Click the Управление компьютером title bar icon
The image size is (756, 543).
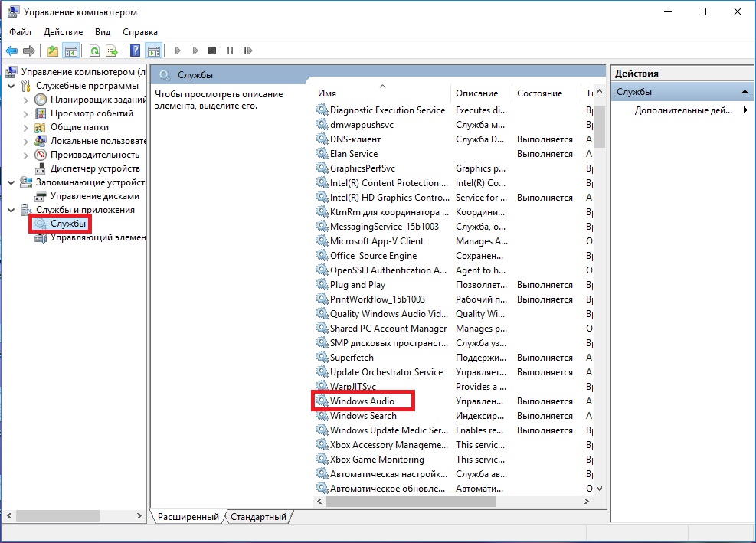[13, 11]
